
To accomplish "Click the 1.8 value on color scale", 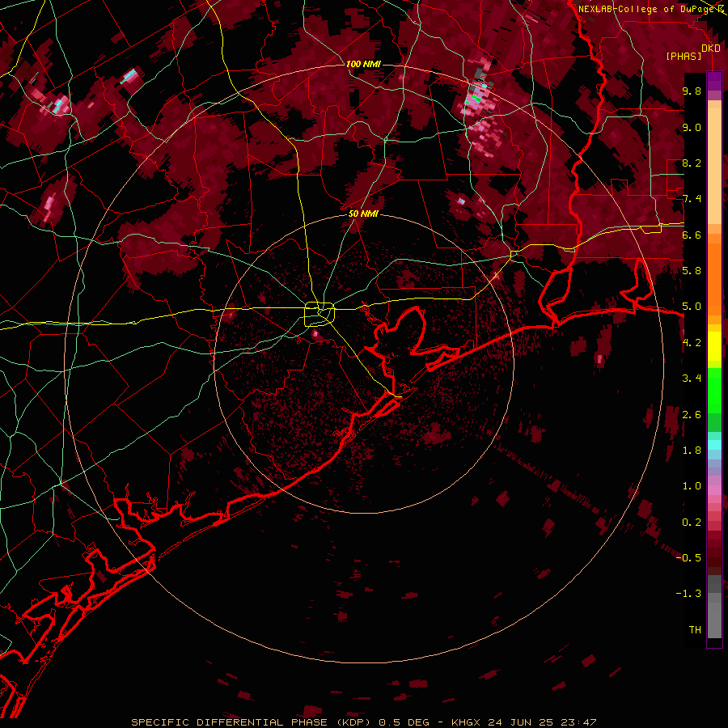I will click(692, 450).
